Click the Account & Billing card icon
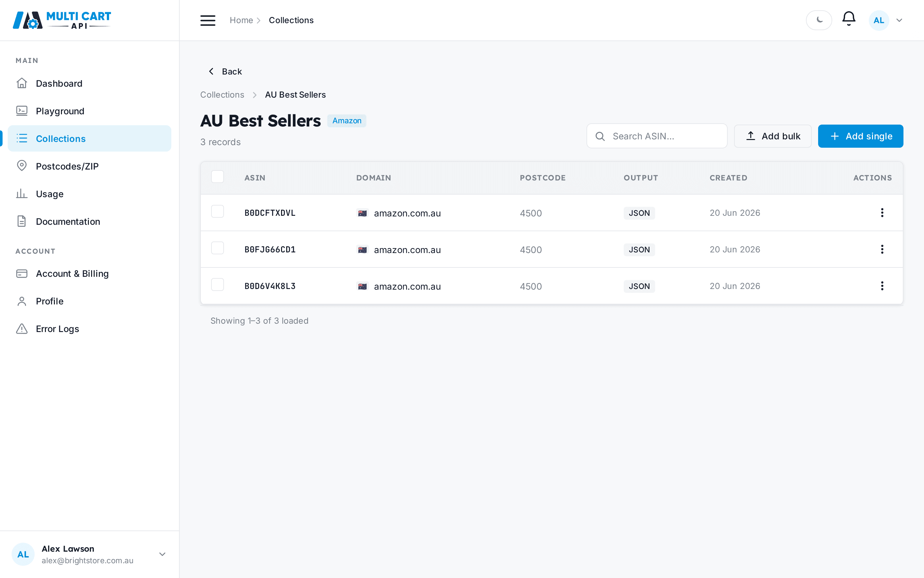The height and width of the screenshot is (578, 924). coord(22,273)
